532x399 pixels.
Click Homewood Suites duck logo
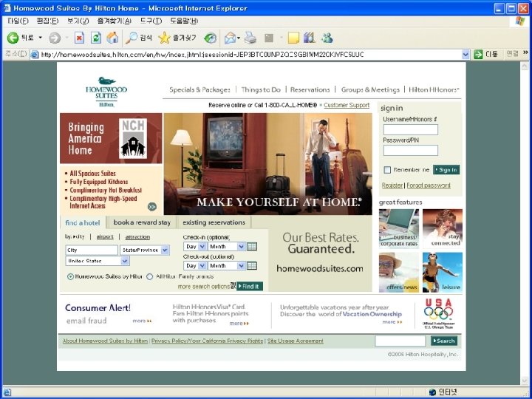click(106, 92)
